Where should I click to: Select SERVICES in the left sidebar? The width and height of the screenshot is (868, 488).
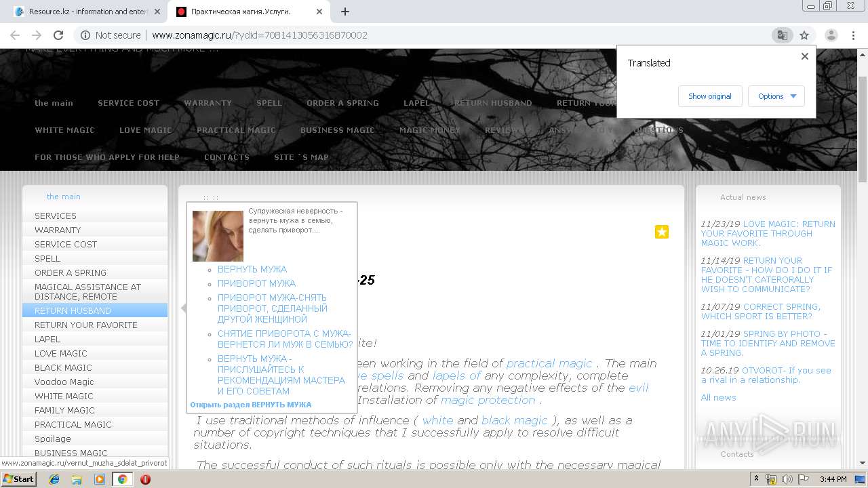coord(95,216)
